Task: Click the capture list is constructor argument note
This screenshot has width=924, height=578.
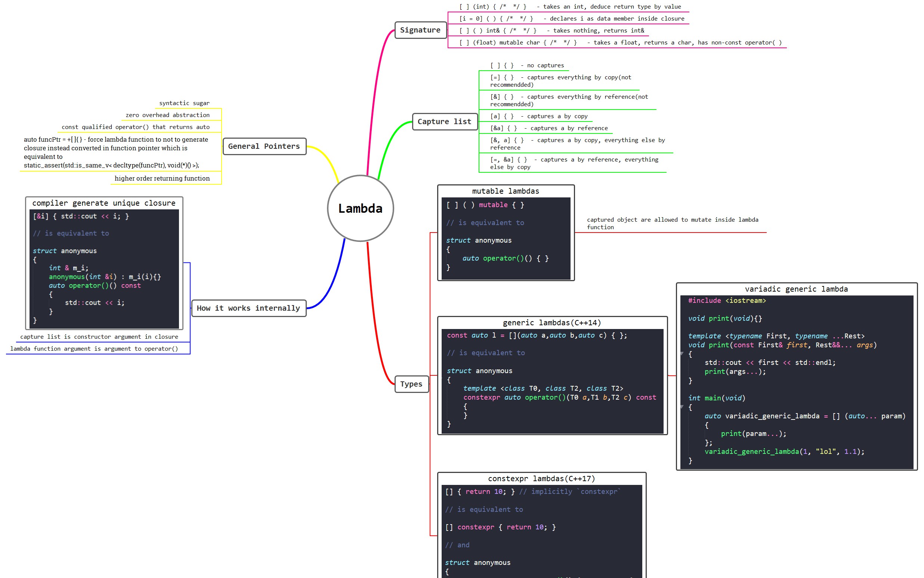Action: pyautogui.click(x=99, y=337)
